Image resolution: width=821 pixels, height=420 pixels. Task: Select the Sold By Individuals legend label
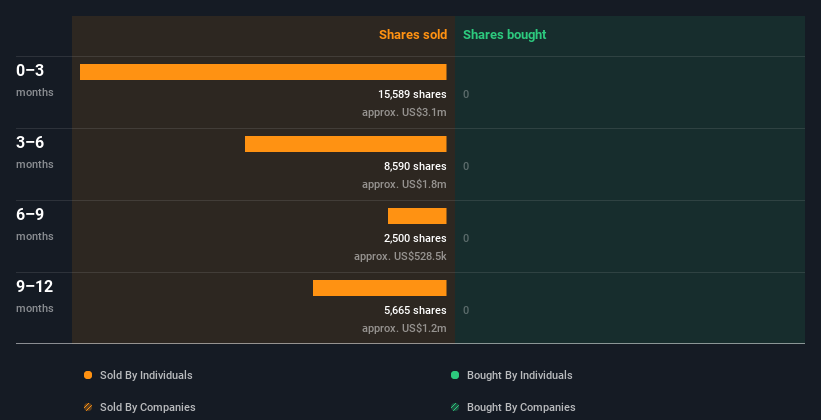click(x=146, y=375)
